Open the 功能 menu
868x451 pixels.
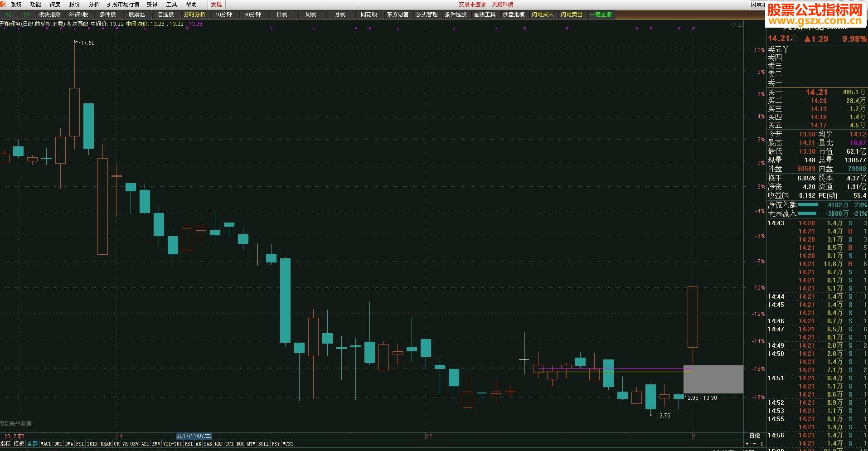(x=36, y=5)
